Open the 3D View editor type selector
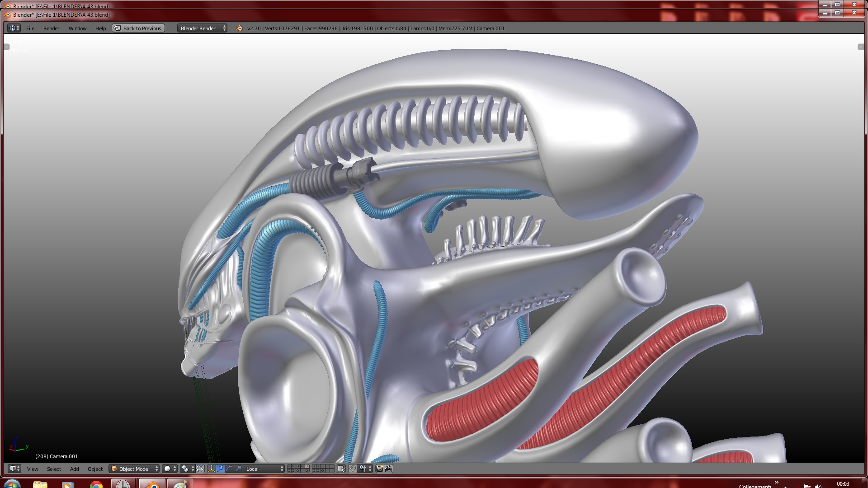This screenshot has width=868, height=488. [x=14, y=469]
